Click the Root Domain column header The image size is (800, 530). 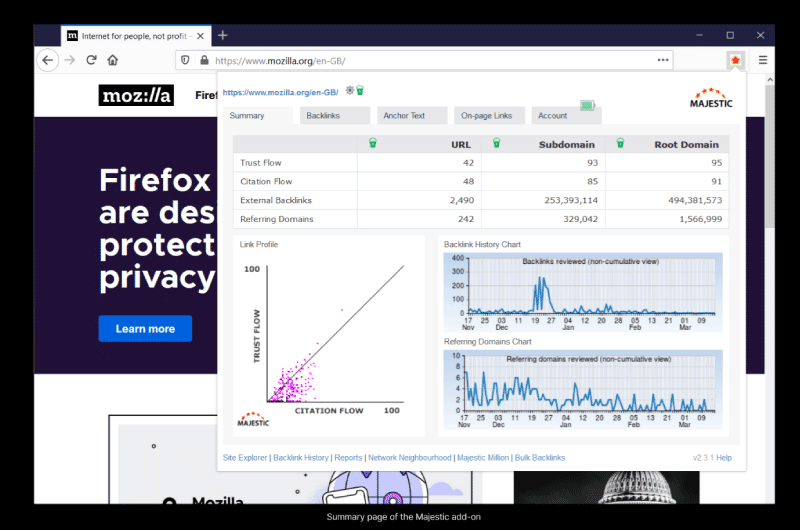[686, 144]
